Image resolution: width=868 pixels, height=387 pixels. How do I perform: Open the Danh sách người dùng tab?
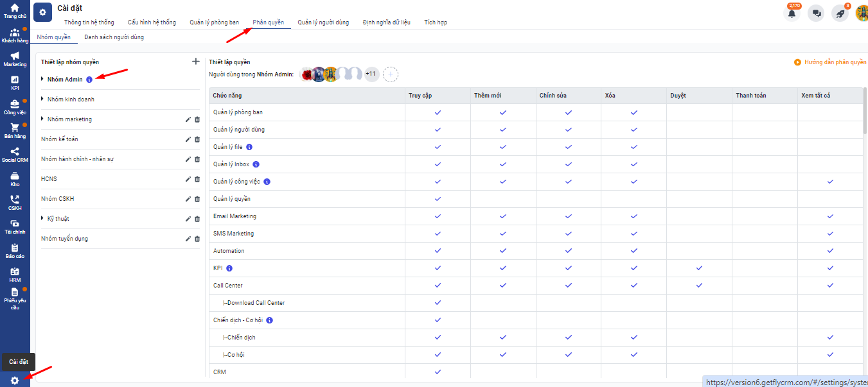[114, 37]
